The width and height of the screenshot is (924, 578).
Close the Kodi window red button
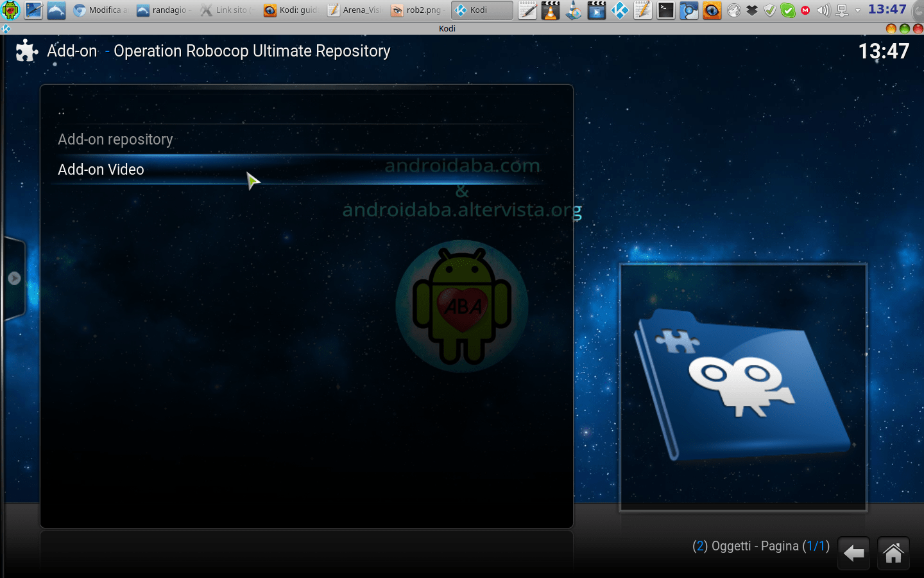pos(918,28)
